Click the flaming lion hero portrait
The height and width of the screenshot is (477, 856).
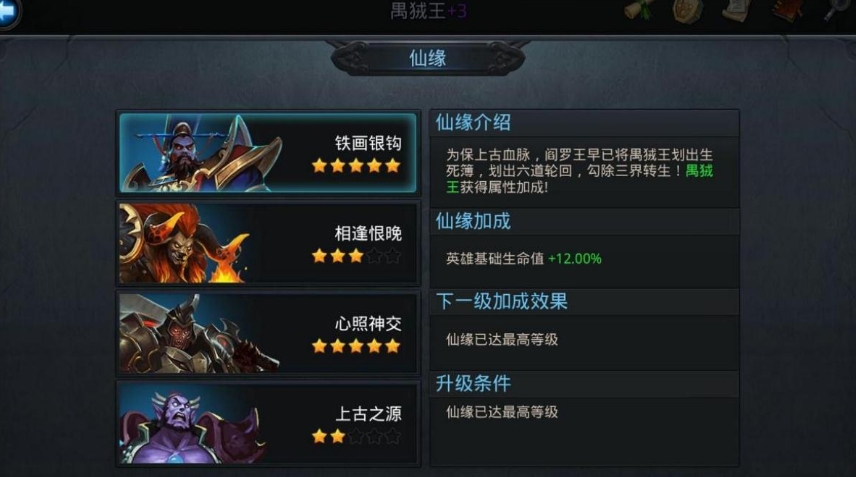pos(185,243)
